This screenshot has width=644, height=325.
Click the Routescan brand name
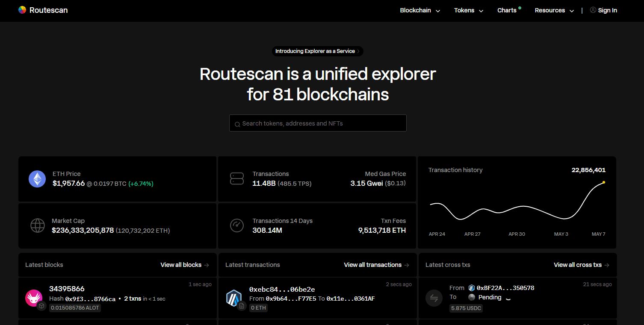48,10
